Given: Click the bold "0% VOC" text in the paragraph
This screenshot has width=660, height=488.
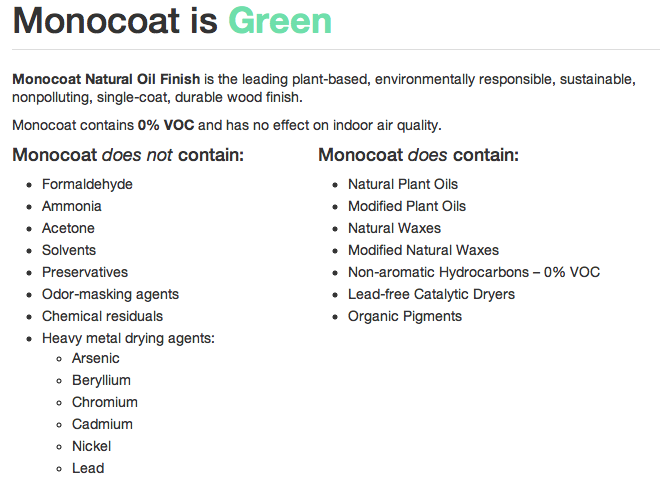Looking at the screenshot, I should pos(166,125).
